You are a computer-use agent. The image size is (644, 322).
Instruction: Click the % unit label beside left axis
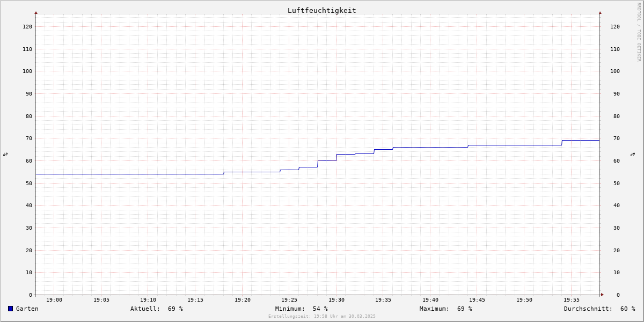[5, 155]
